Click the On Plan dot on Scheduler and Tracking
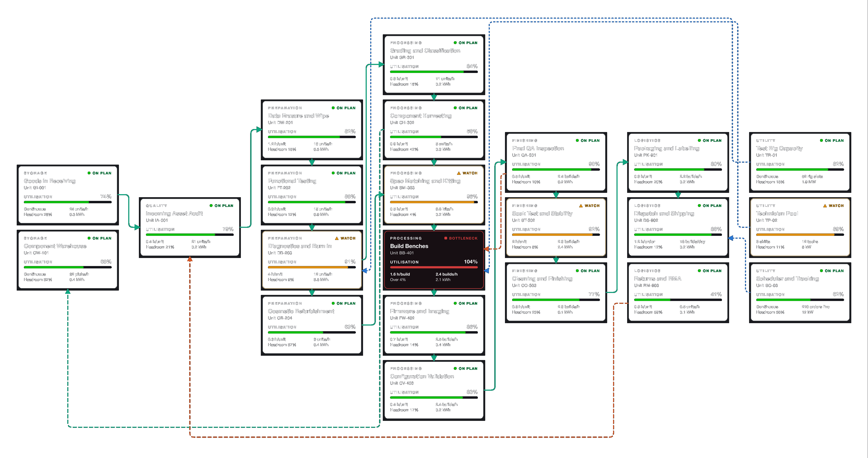 point(821,271)
